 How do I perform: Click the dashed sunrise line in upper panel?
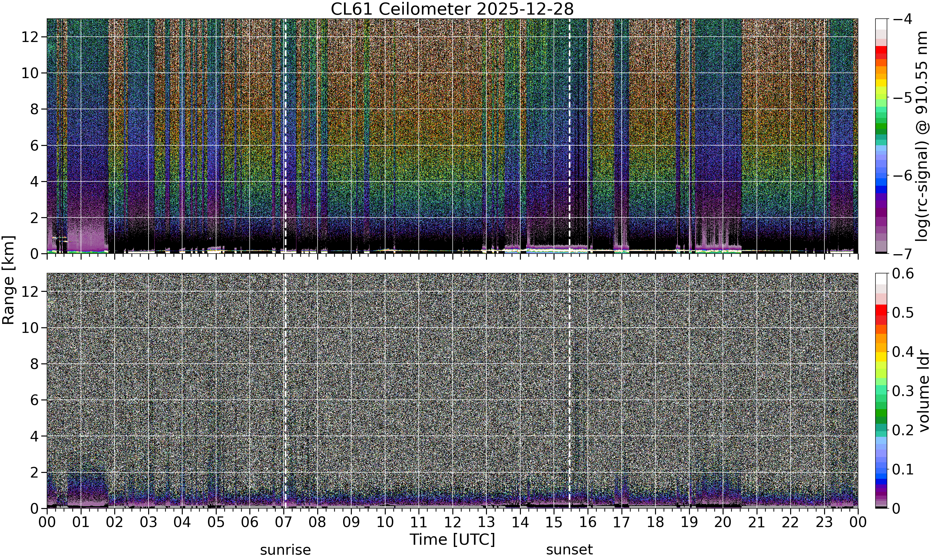tap(285, 136)
